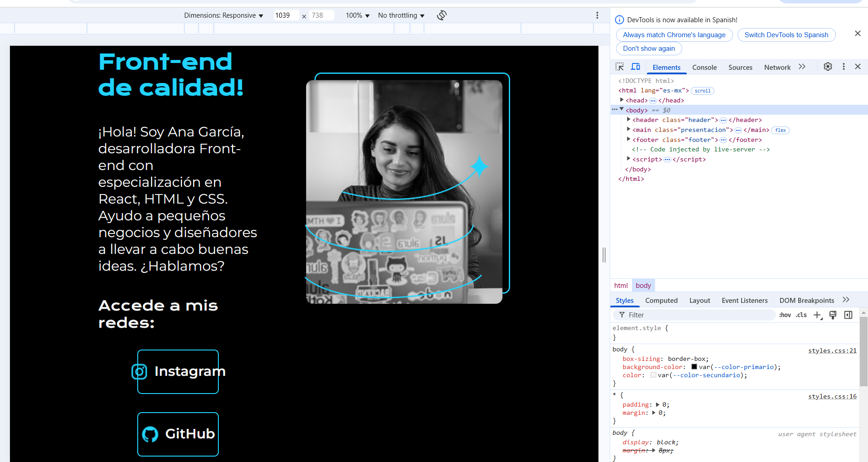
Task: Open the body element actions ellipsis
Action: click(615, 109)
